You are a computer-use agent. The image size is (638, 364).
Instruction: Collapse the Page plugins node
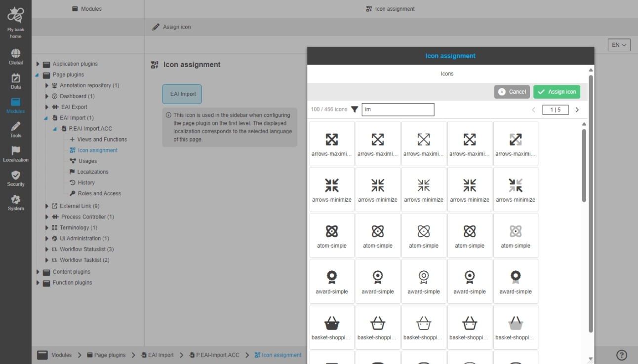[38, 75]
